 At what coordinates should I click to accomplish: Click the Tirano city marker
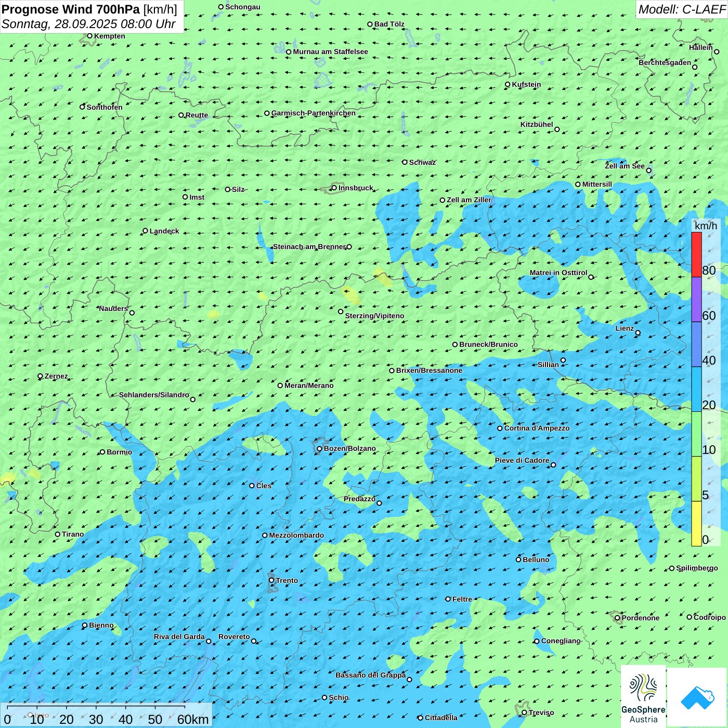(58, 534)
